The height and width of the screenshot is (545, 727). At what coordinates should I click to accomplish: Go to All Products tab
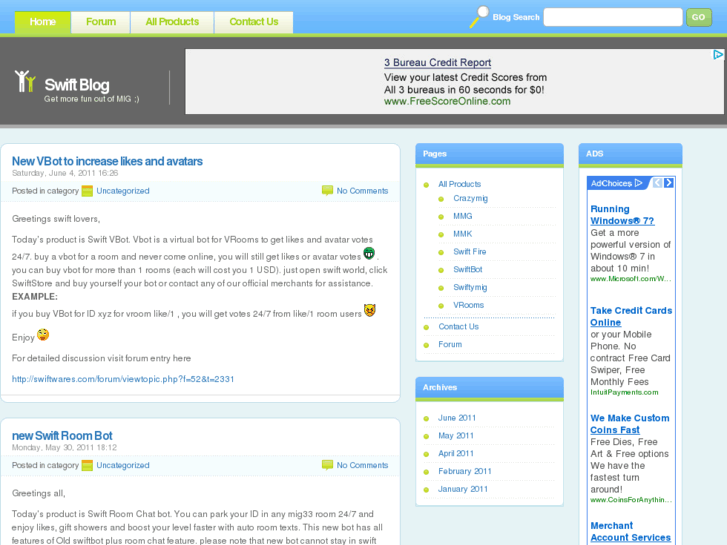(172, 22)
